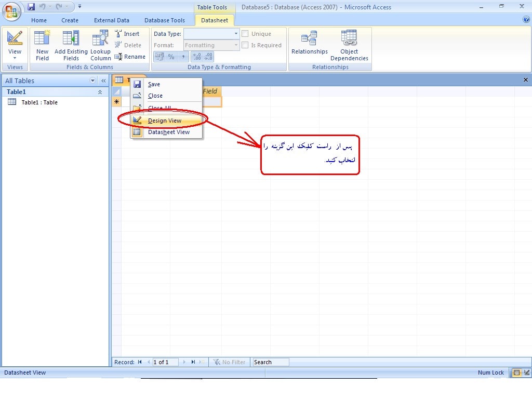Viewport: 532px width, 399px height.
Task: Open Customize Quick Access Toolbar dropdown
Action: click(x=79, y=6)
